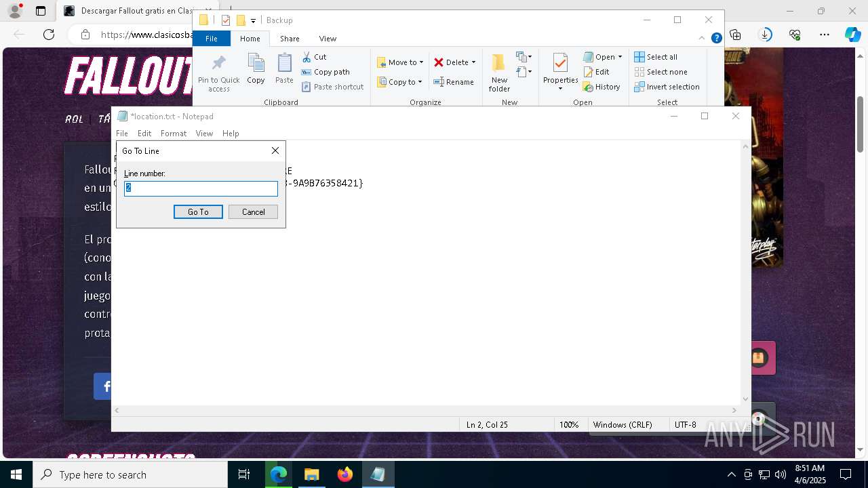Click the Properties checkmark in Quick Access Toolbar
Image resolution: width=868 pixels, height=488 pixels.
[x=226, y=20]
